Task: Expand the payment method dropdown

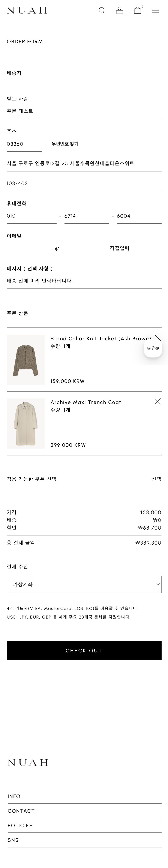Action: [x=84, y=584]
